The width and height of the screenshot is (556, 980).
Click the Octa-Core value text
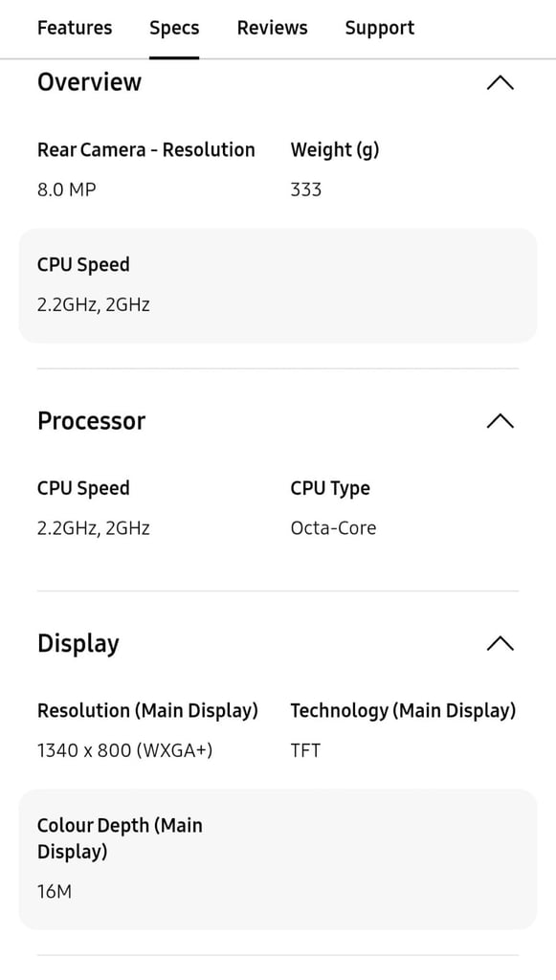[333, 528]
